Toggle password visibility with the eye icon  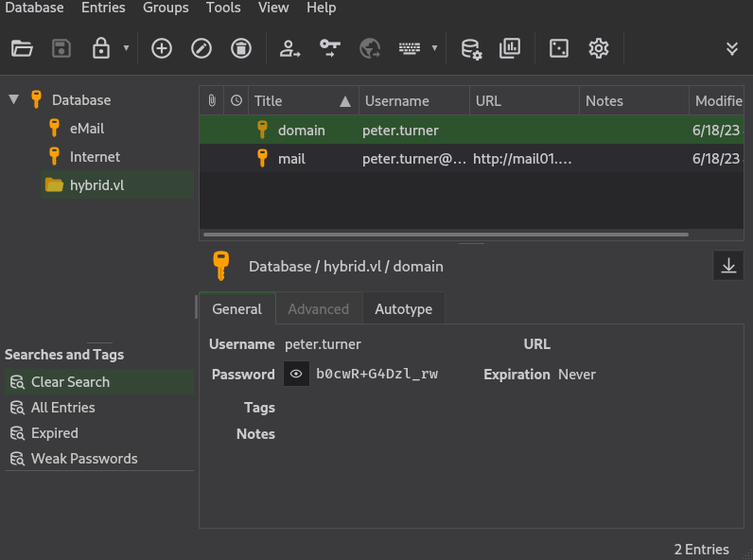[296, 375]
